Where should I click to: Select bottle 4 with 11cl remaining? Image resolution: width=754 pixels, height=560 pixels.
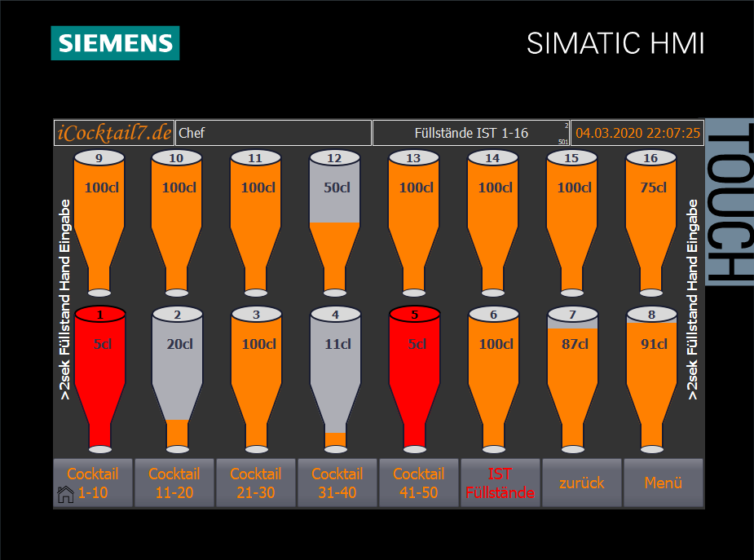point(335,367)
